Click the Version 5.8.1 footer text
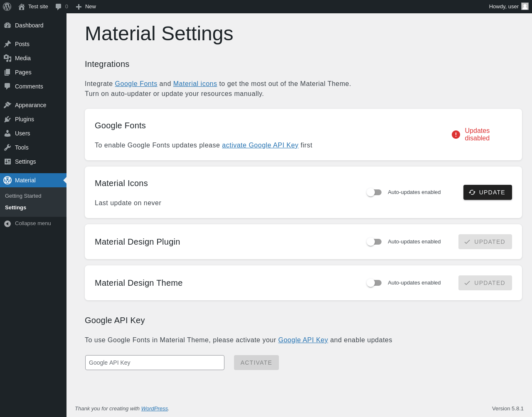This screenshot has width=532, height=417. (x=508, y=409)
